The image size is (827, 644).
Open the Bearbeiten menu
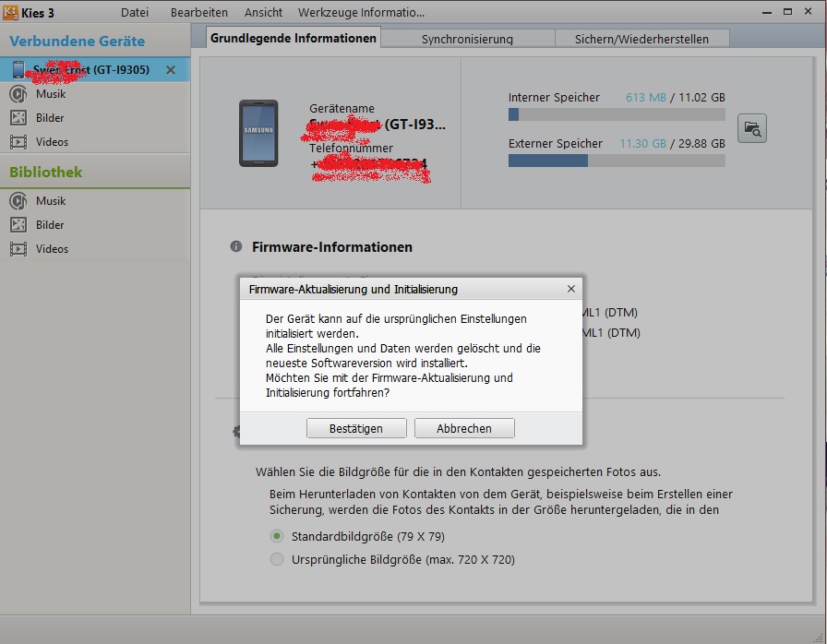pyautogui.click(x=198, y=12)
